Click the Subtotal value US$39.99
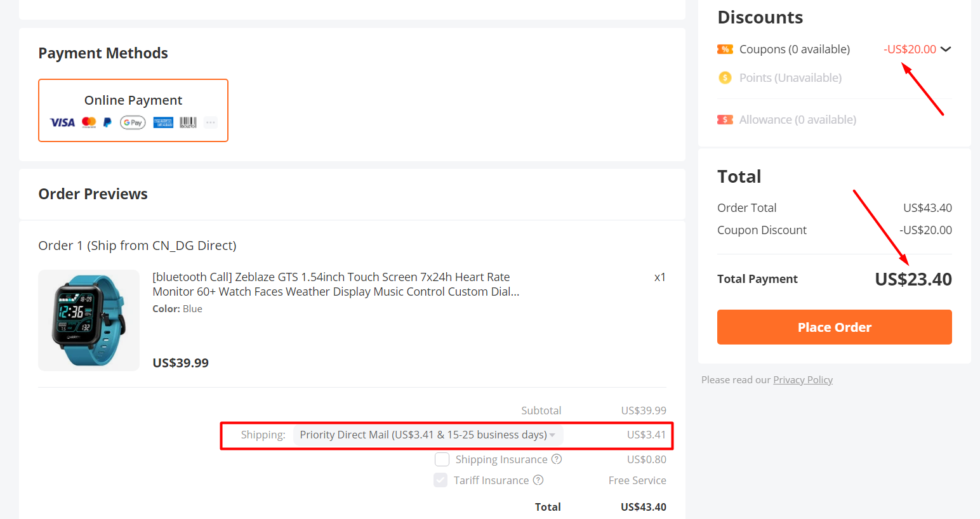 644,411
